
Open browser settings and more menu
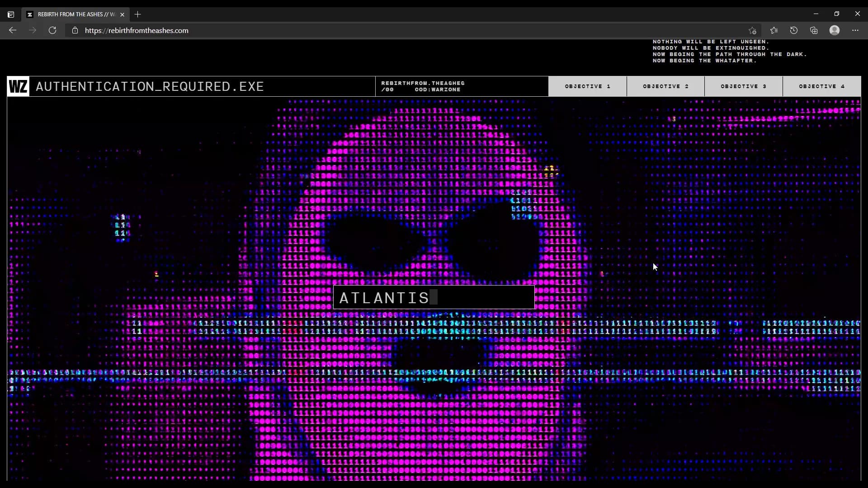pos(855,30)
